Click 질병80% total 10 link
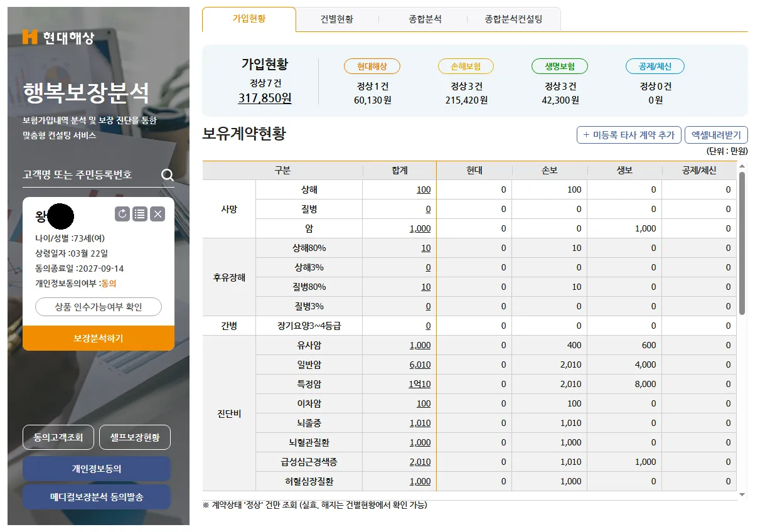Viewport: 770px width, 532px height. pyautogui.click(x=426, y=287)
